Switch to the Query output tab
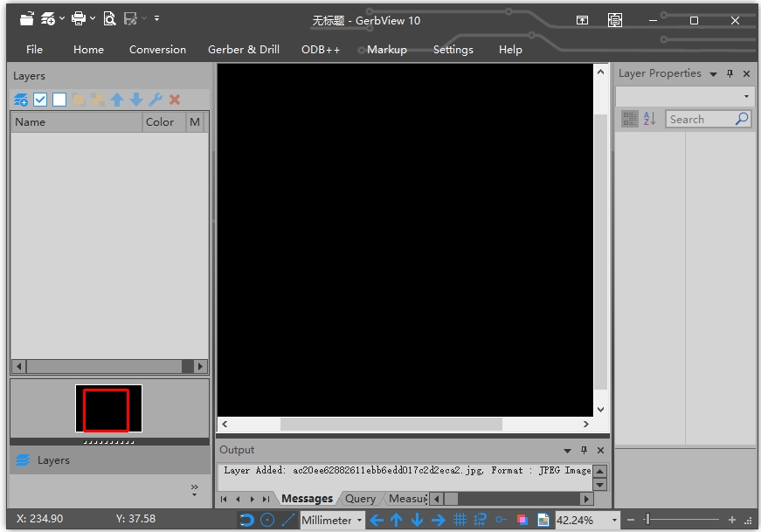Viewport: 761px width, 532px height. [360, 499]
